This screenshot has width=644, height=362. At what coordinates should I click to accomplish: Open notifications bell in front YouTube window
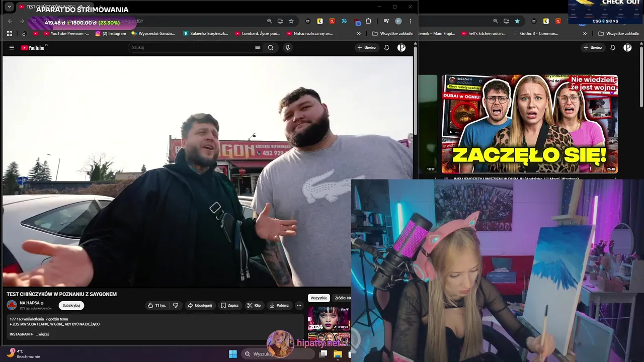[386, 48]
